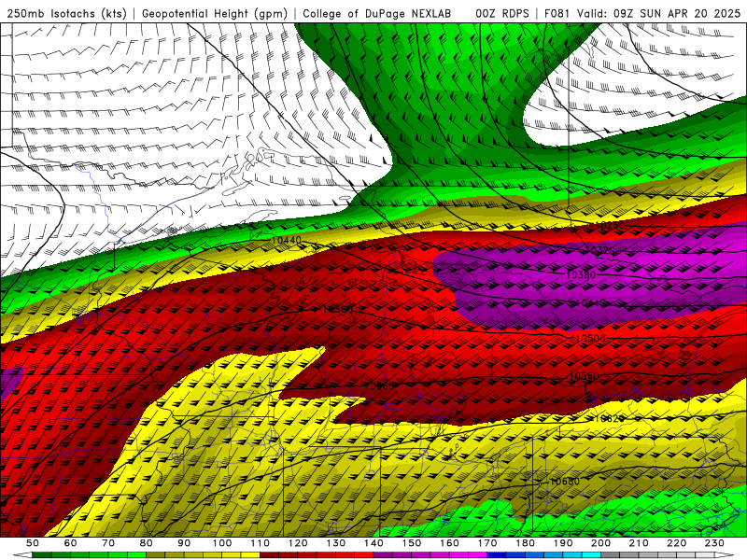Click the 150 label on the color scale

pos(412,543)
